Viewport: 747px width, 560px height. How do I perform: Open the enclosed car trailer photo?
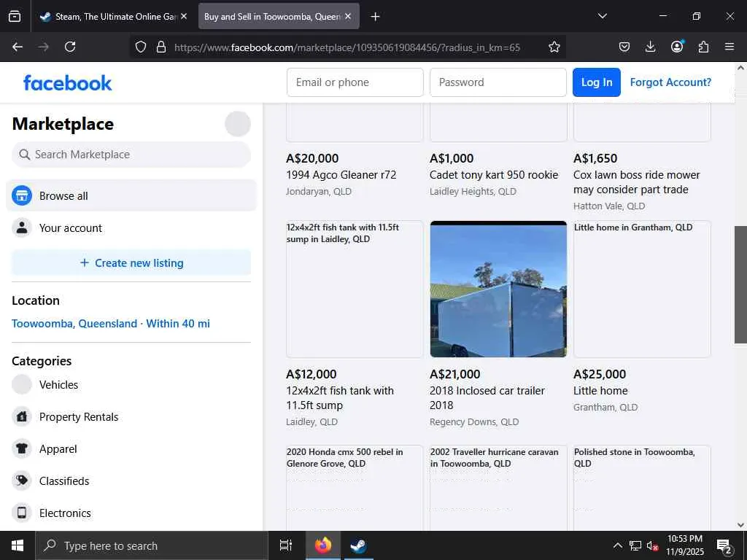498,289
